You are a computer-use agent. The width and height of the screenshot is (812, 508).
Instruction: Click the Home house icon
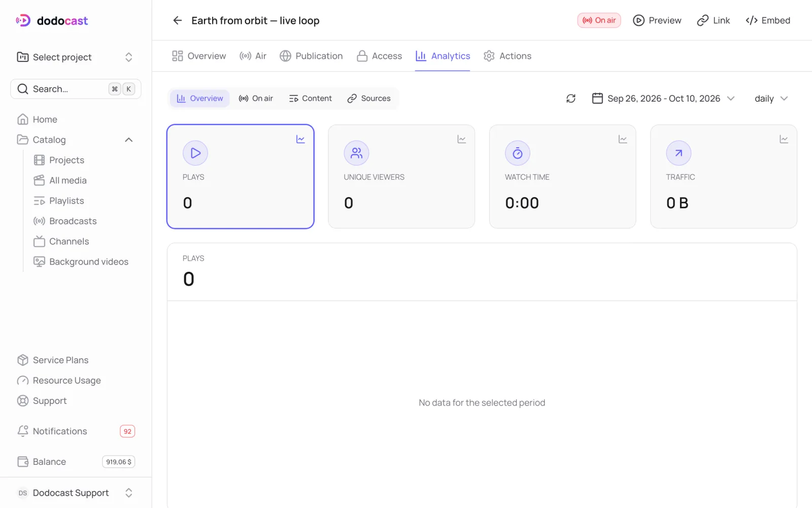pos(23,119)
